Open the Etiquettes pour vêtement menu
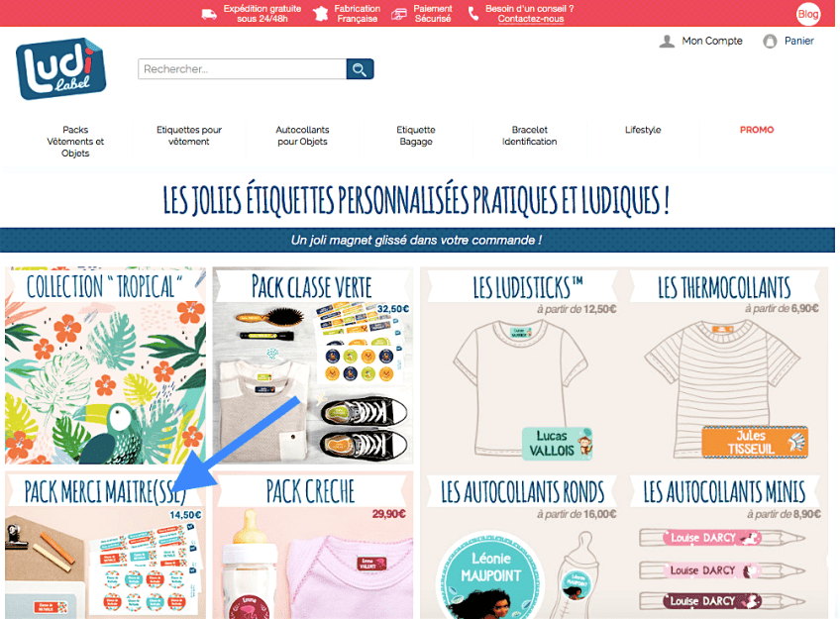 [189, 136]
